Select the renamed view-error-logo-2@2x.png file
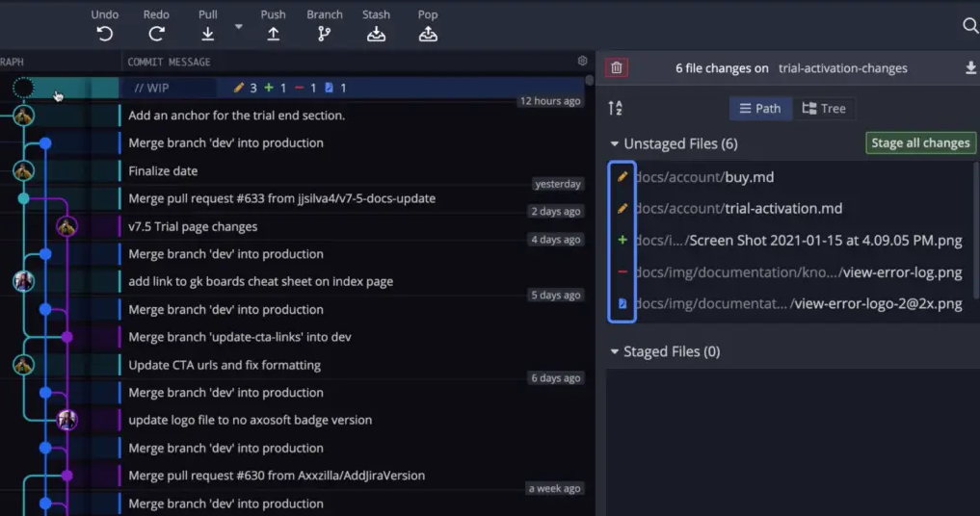Viewport: 980px width, 516px height. click(790, 303)
